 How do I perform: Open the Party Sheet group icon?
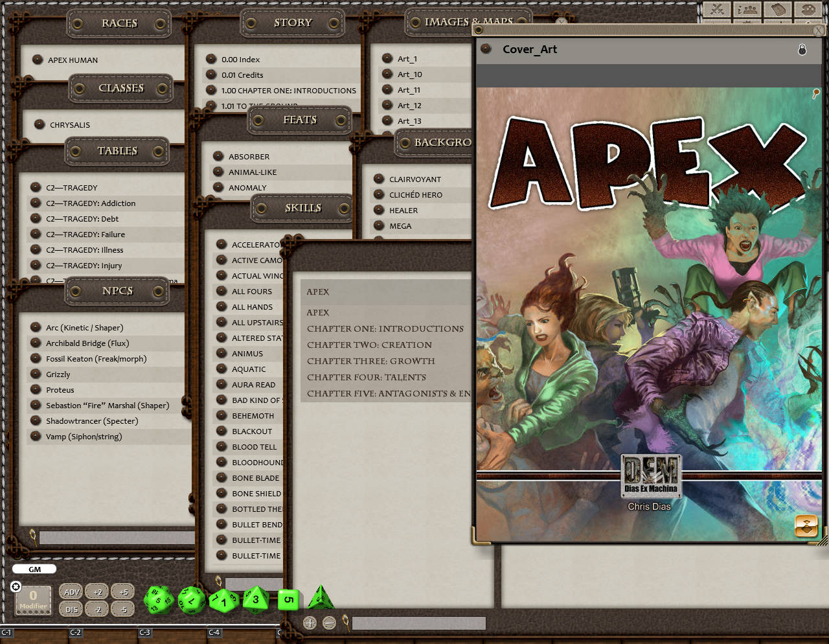click(x=748, y=10)
